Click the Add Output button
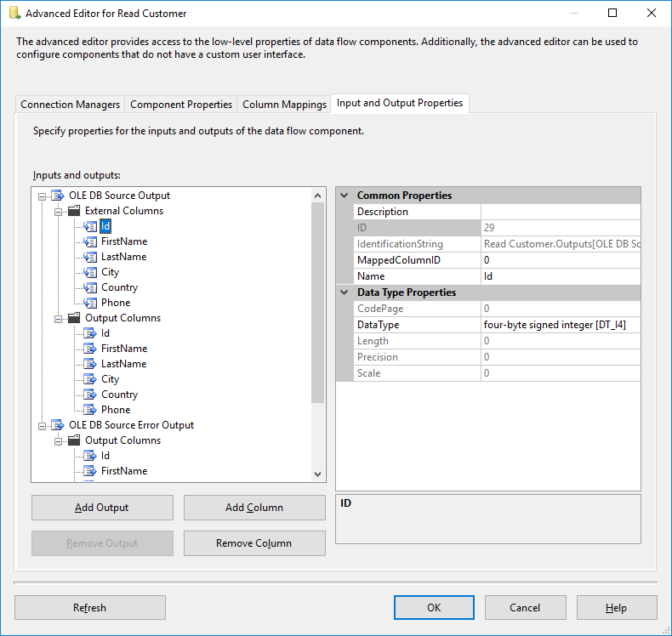 102,508
